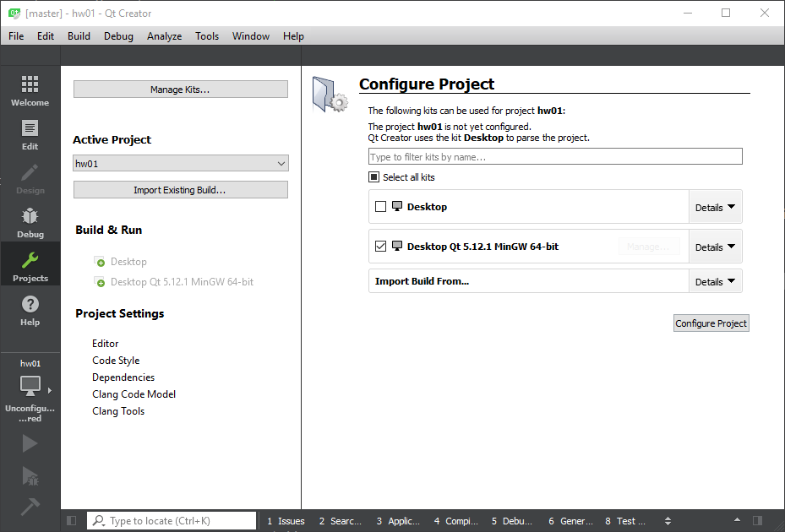Open the Edit mode
This screenshot has width=785, height=532.
pos(30,134)
